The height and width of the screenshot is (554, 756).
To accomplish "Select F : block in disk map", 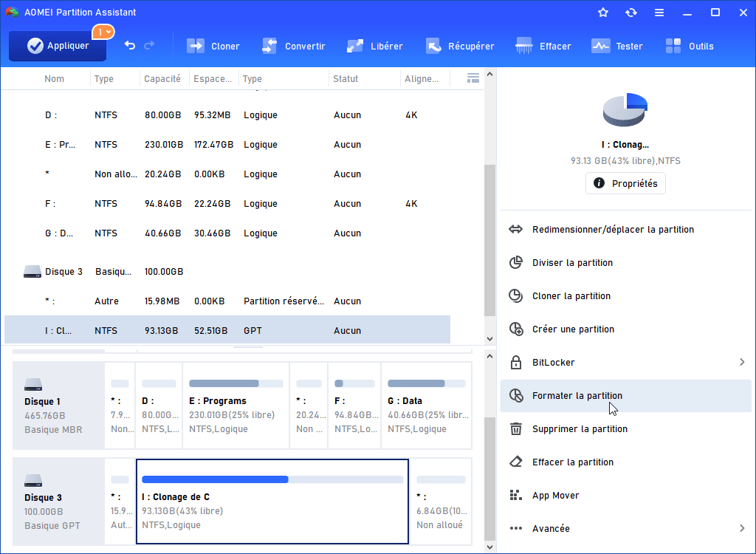I will 354,406.
